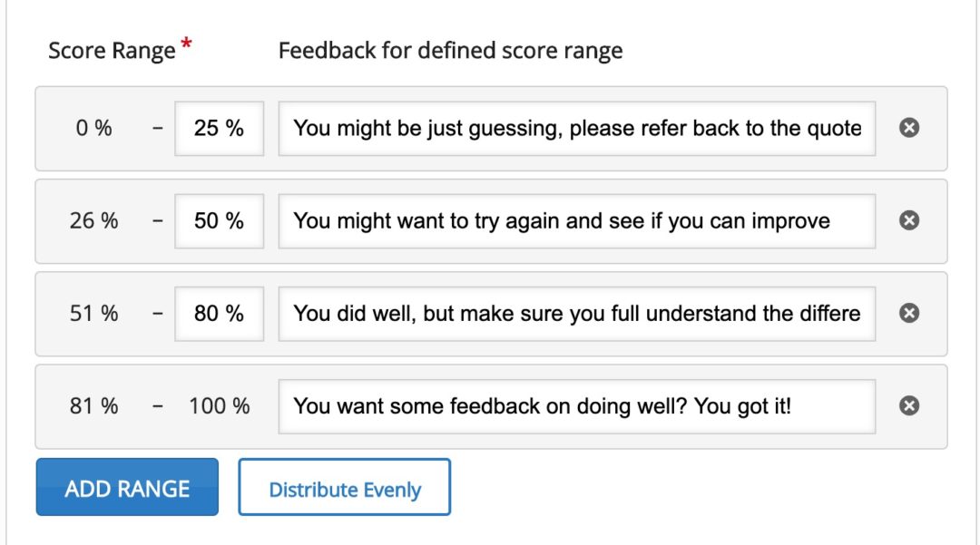Click the Distribute Evenly button
The height and width of the screenshot is (545, 980).
pos(344,487)
